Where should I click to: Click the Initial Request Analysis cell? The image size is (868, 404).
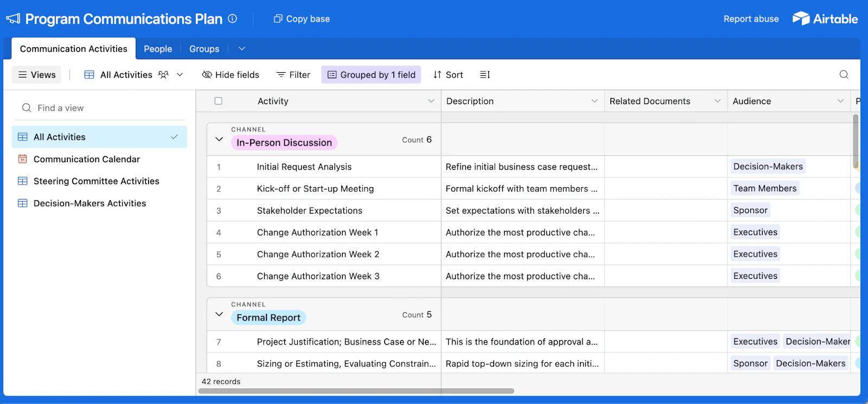tap(324, 167)
